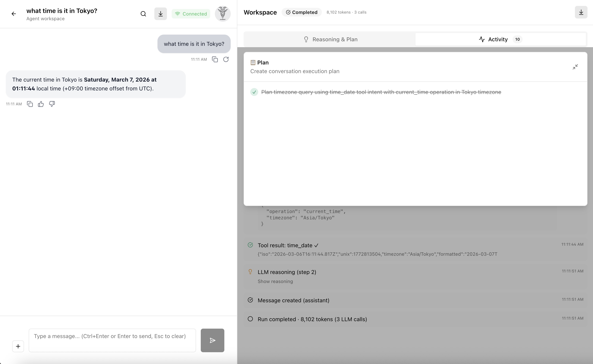This screenshot has height=364, width=593.
Task: Copy the user's Tokyo question message
Action: (x=215, y=60)
